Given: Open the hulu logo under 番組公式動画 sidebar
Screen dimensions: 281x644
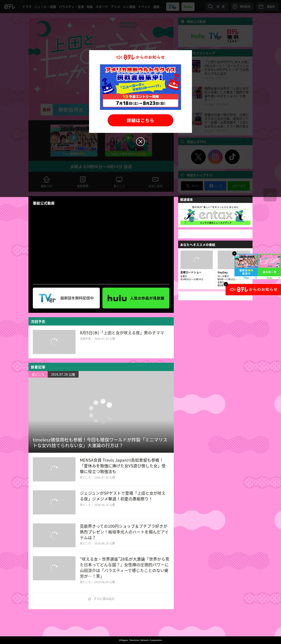Looking at the screenshot, I should [197, 36].
